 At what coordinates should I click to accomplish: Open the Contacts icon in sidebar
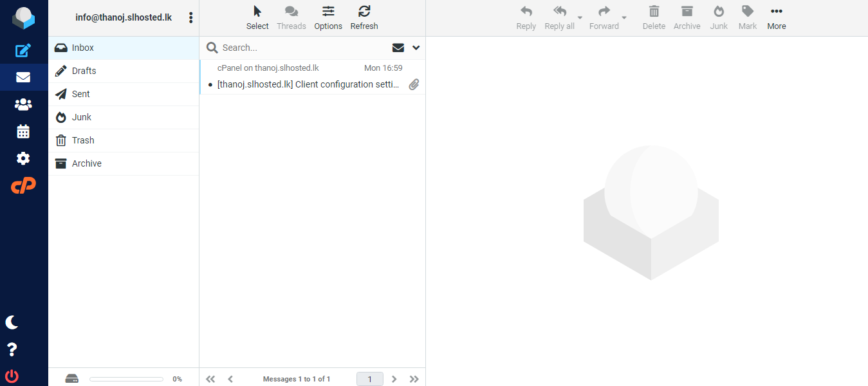point(23,104)
